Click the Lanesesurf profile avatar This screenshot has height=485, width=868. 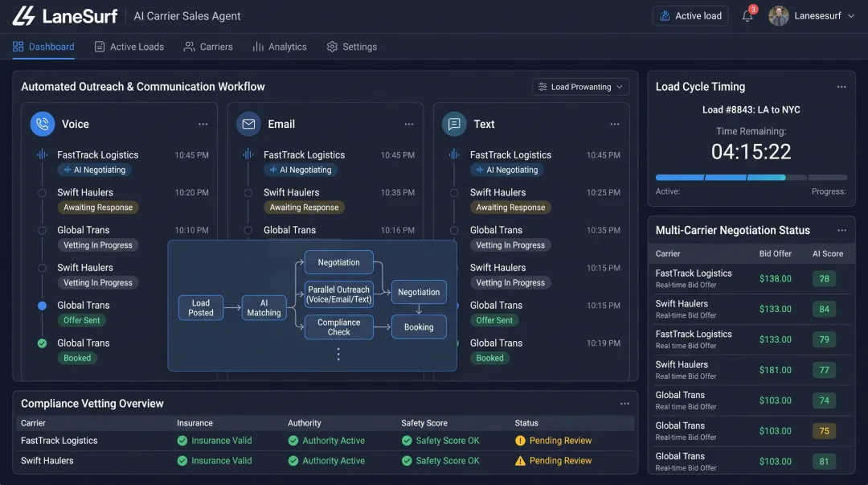pyautogui.click(x=778, y=16)
